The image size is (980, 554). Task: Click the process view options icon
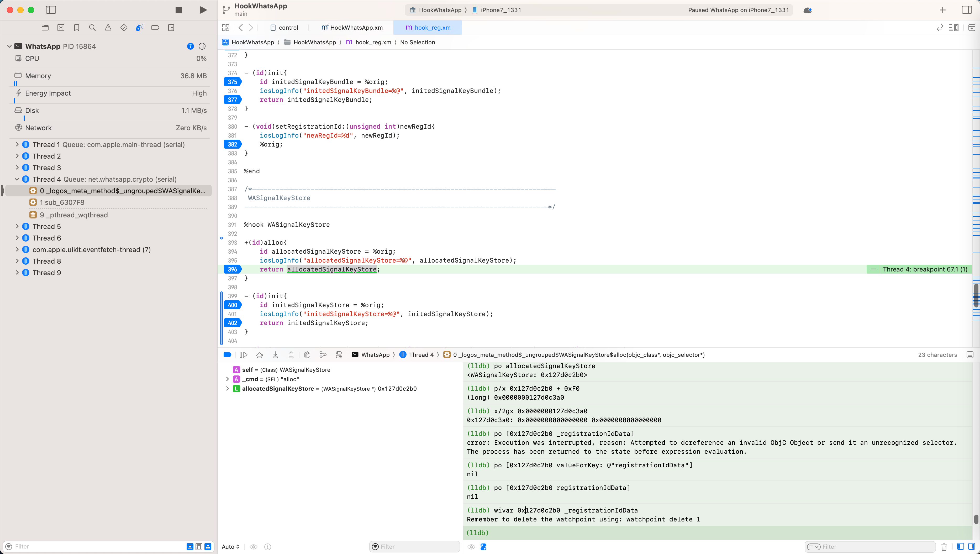tap(202, 46)
